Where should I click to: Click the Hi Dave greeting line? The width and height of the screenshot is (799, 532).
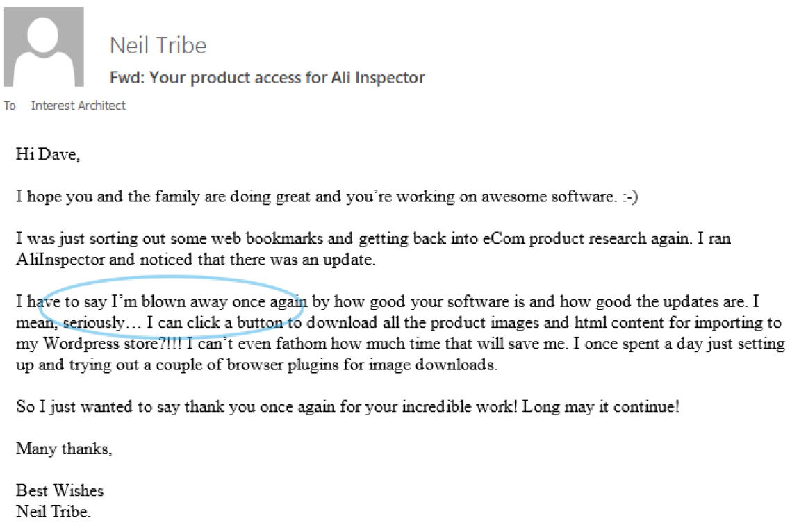coord(48,154)
